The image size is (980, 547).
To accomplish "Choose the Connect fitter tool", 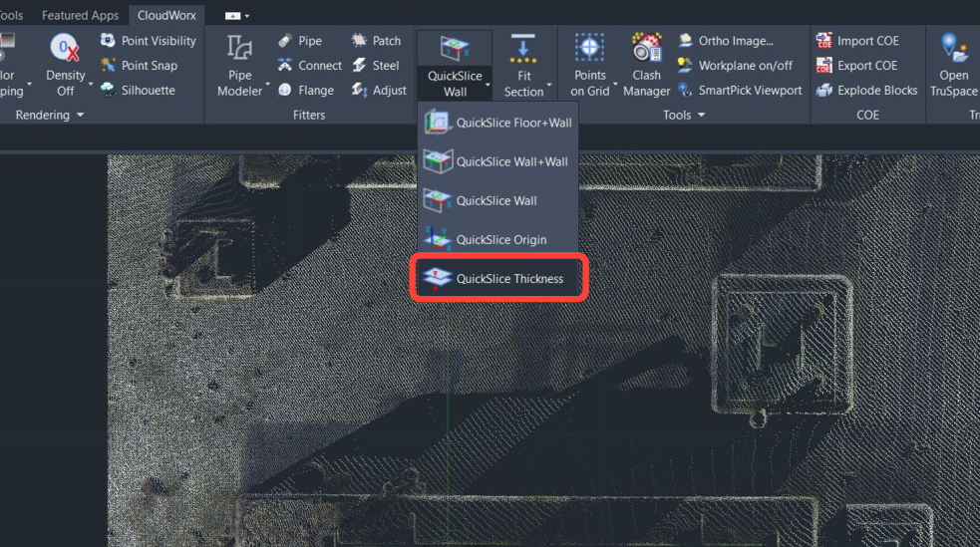I will [310, 65].
